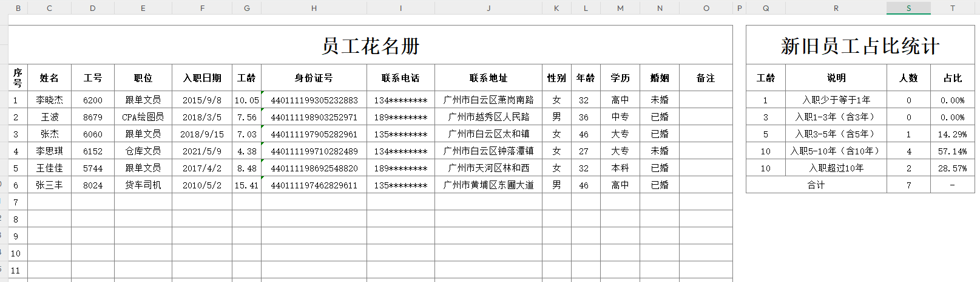Image resolution: width=980 pixels, height=282 pixels.
Task: Click the 合计 total row label
Action: (x=816, y=185)
